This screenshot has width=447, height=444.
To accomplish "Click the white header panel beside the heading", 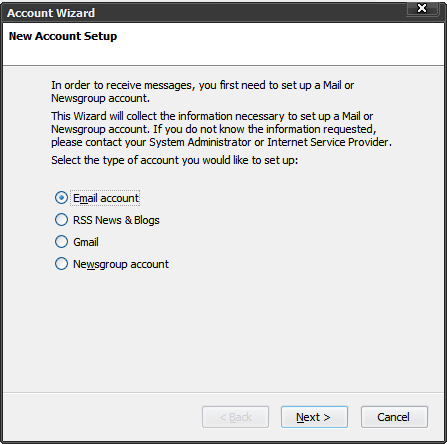I will (x=280, y=43).
